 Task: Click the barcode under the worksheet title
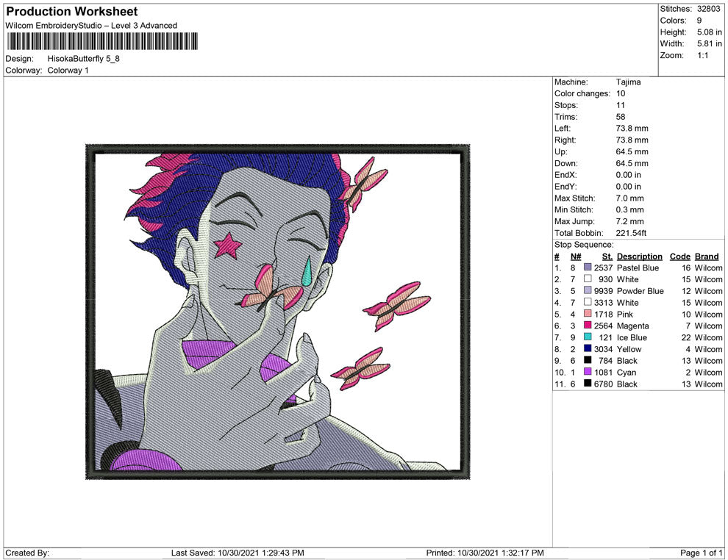point(102,41)
